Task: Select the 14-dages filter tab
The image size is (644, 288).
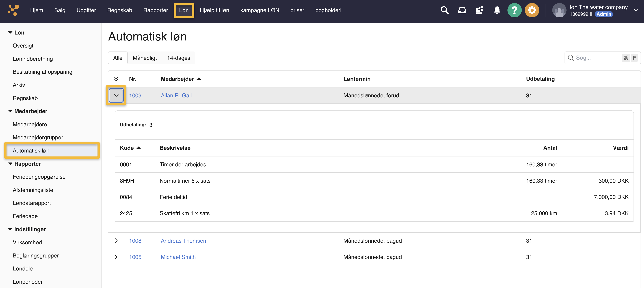Action: pos(178,58)
